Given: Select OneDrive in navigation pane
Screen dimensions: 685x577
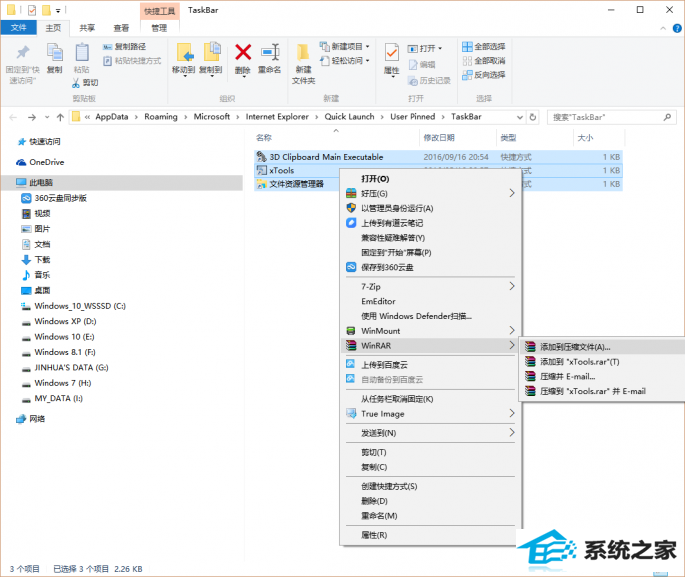Looking at the screenshot, I should click(40, 162).
